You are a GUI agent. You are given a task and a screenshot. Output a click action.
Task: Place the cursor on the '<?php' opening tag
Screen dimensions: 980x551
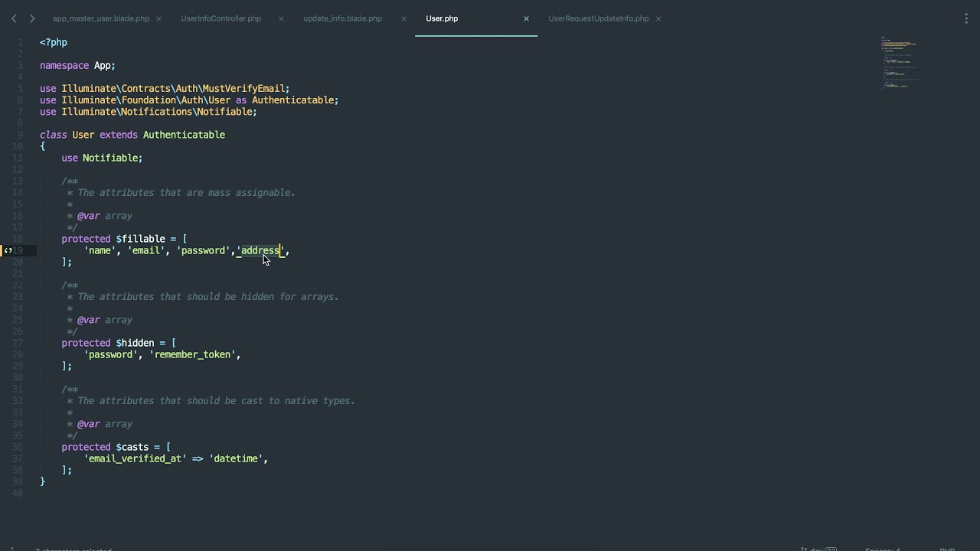(x=54, y=42)
